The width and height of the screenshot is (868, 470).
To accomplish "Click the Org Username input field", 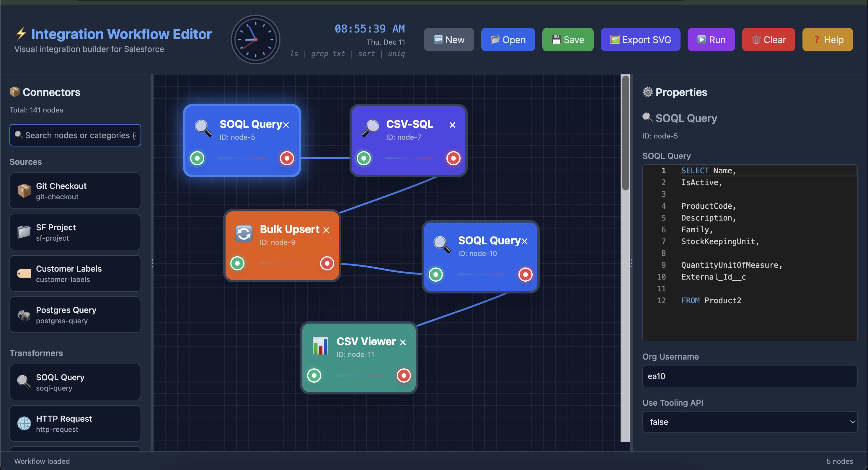I will (x=750, y=376).
